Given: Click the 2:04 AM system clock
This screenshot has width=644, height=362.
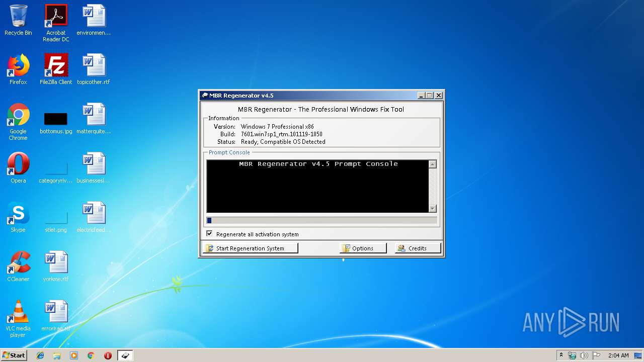Looking at the screenshot, I should click(x=618, y=355).
